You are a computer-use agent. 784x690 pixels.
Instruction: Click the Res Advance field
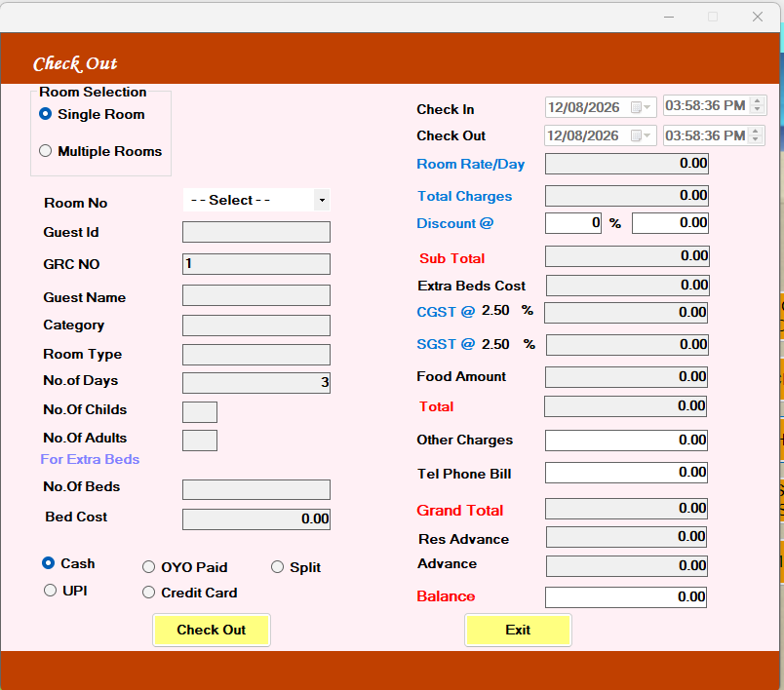pyautogui.click(x=626, y=537)
